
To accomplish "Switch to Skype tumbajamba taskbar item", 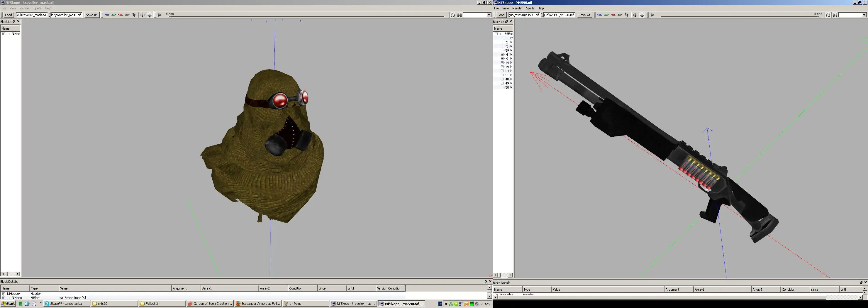I will coord(67,304).
